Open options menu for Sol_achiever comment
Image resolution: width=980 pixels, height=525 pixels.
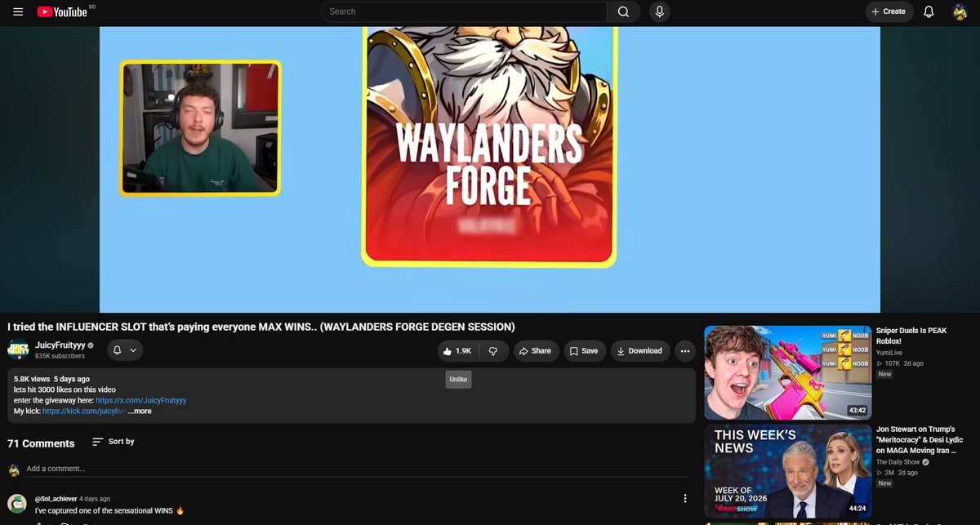685,499
